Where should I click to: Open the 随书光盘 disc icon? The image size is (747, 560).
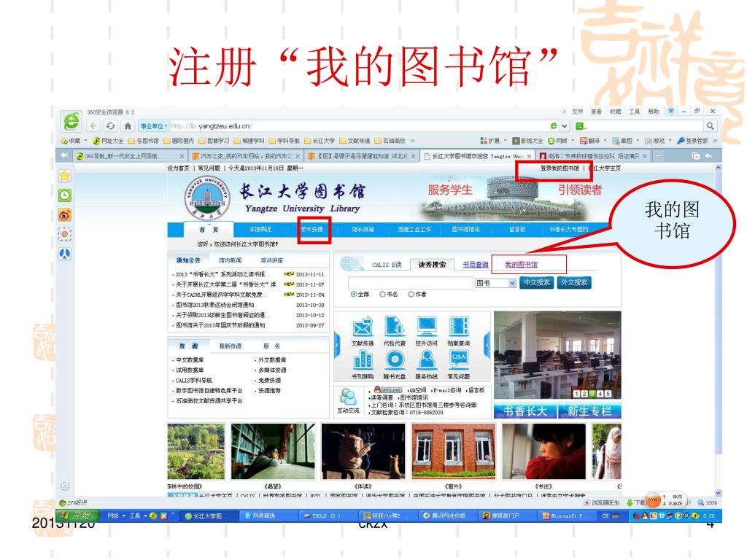click(x=395, y=360)
